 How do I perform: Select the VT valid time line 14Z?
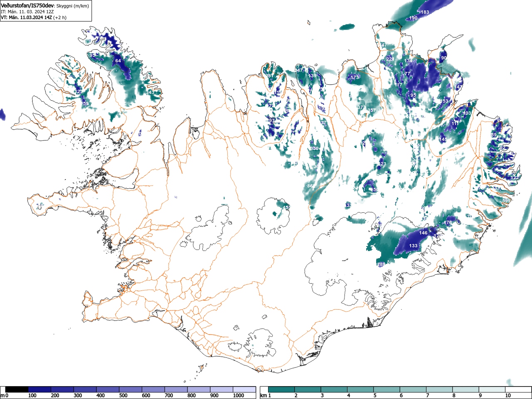34,17
